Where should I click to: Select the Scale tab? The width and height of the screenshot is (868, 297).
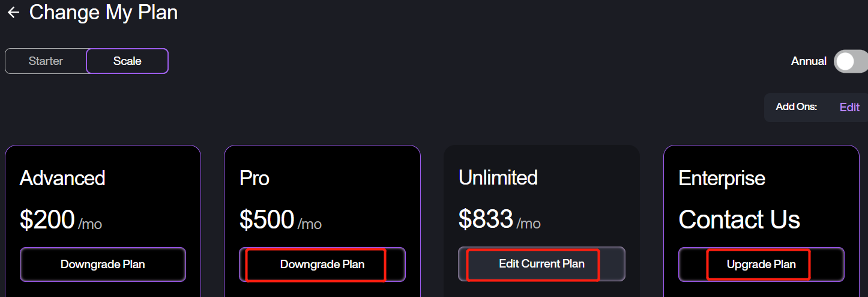127,61
